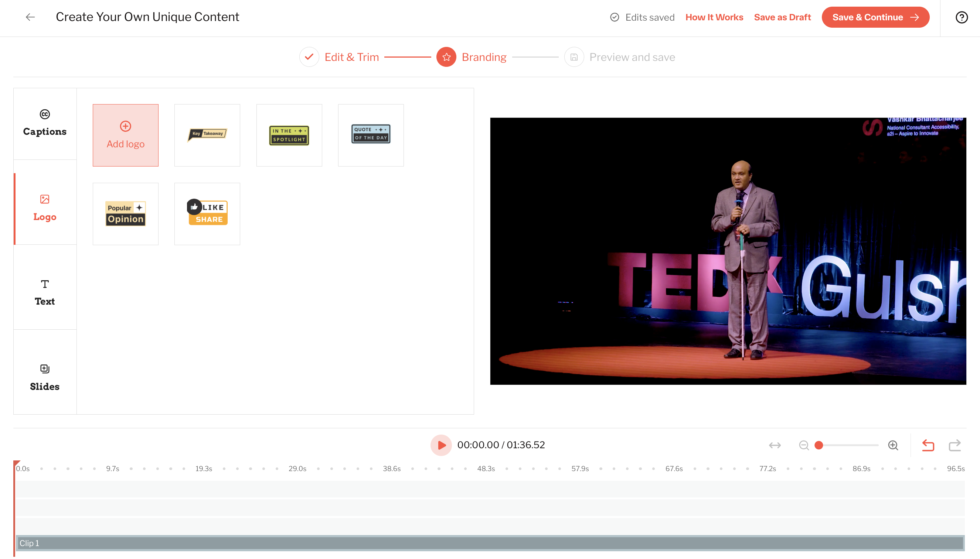Click the 67.6s mark on timeline ruler
The height and width of the screenshot is (559, 980).
tap(674, 469)
